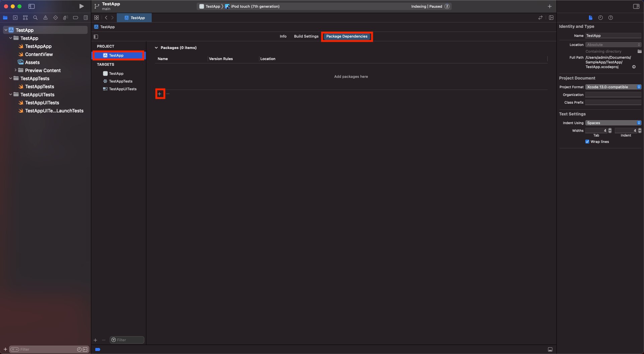Add a package dependency with plus

[x=160, y=94]
